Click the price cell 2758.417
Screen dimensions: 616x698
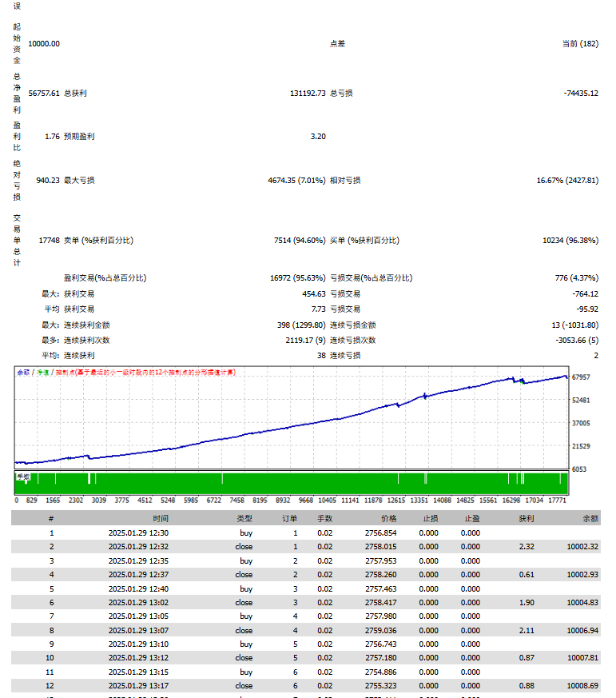[381, 602]
